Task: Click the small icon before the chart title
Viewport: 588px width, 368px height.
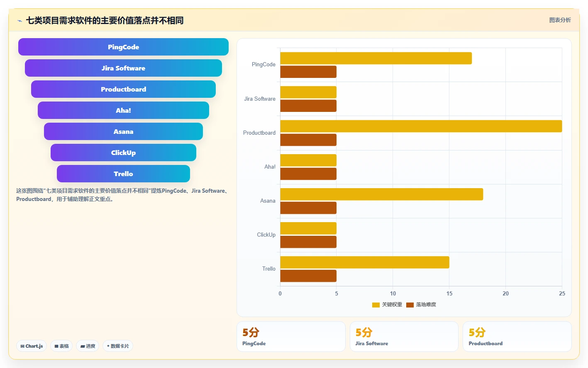Action: click(x=20, y=21)
